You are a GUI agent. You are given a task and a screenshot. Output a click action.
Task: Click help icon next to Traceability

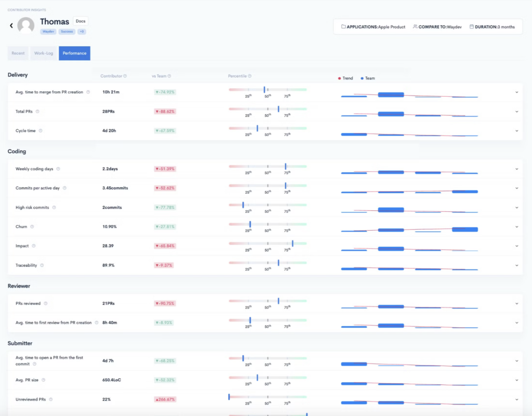42,265
